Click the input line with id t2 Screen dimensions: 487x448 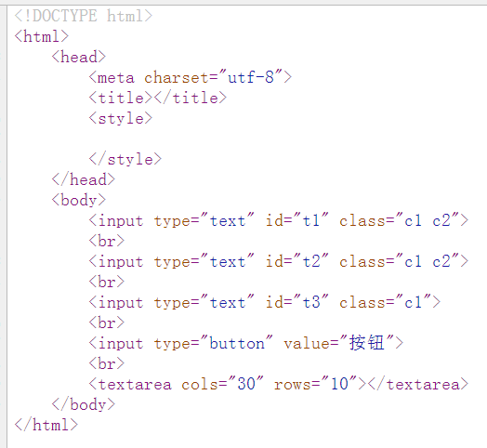coord(279,261)
